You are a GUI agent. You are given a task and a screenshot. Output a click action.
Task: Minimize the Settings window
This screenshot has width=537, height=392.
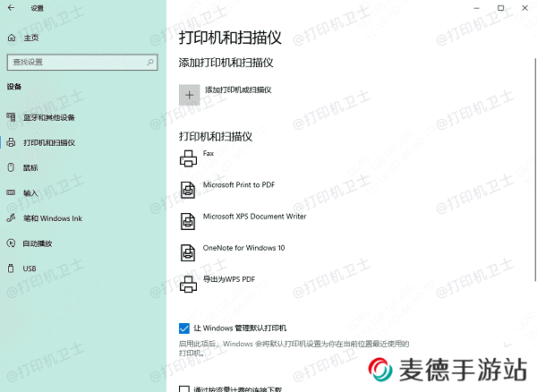tap(477, 8)
